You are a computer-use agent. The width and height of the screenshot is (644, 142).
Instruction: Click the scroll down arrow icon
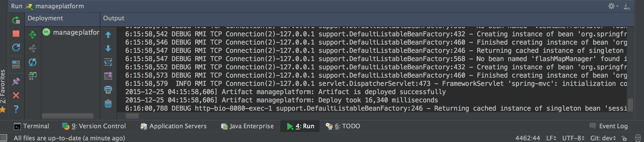108,48
